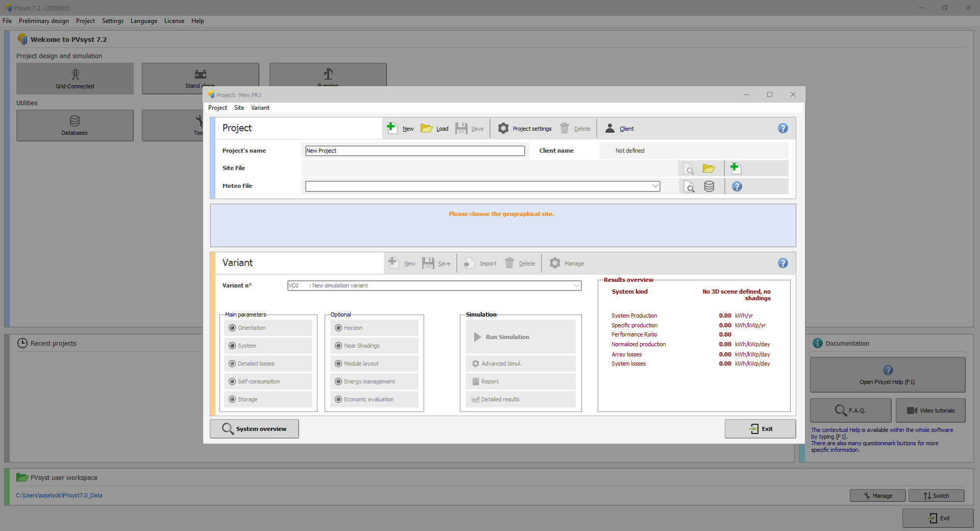Open the simulation Report
980x531 pixels.
521,381
